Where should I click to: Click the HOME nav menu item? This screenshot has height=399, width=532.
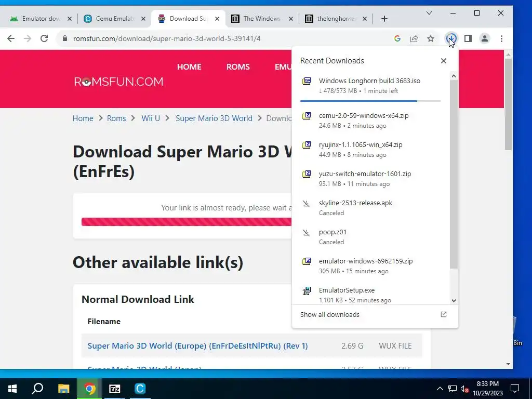click(x=189, y=67)
